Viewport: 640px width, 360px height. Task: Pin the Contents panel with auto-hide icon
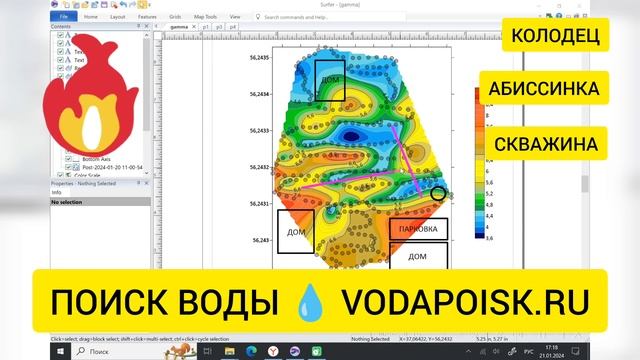click(x=138, y=26)
